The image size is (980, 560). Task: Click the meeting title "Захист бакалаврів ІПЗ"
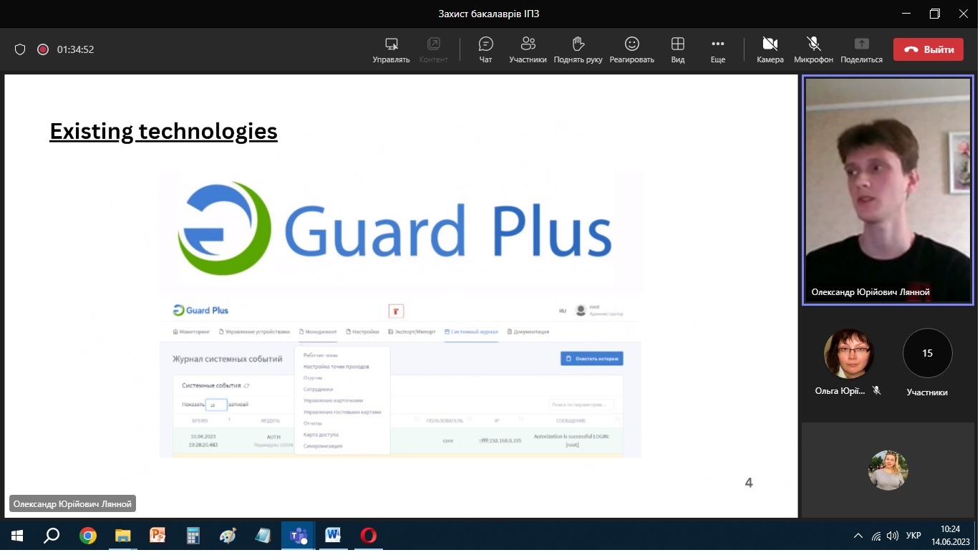click(488, 14)
